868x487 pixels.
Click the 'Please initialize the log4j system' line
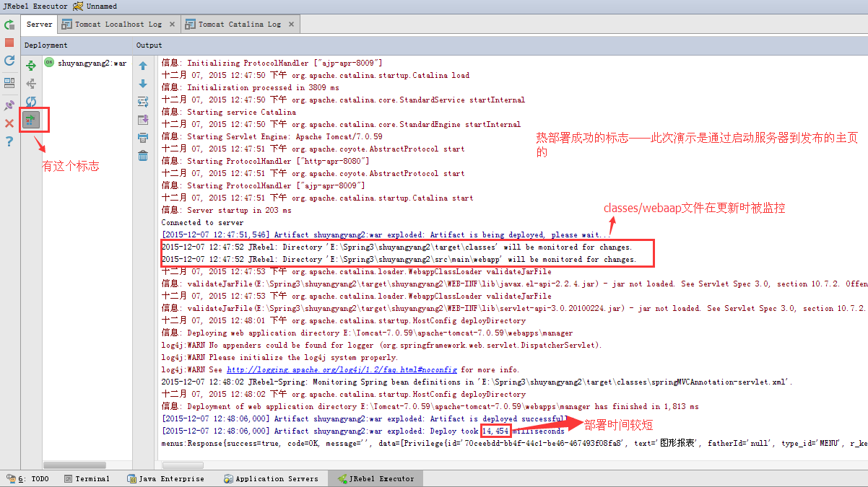coord(279,357)
